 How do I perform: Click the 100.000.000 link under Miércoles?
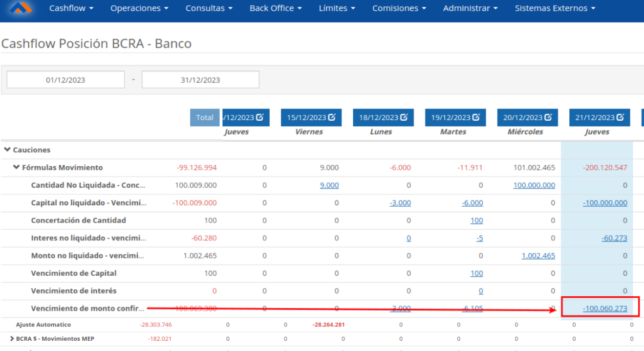(534, 185)
